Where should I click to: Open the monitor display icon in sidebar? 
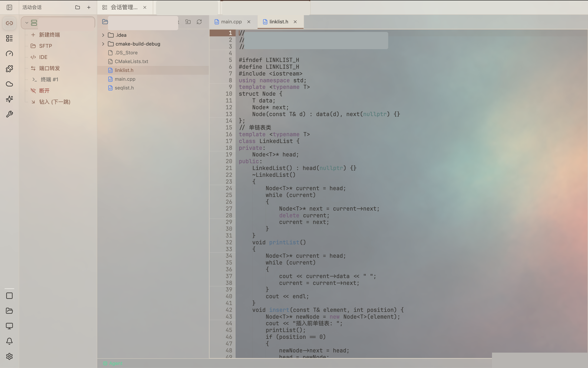9,326
